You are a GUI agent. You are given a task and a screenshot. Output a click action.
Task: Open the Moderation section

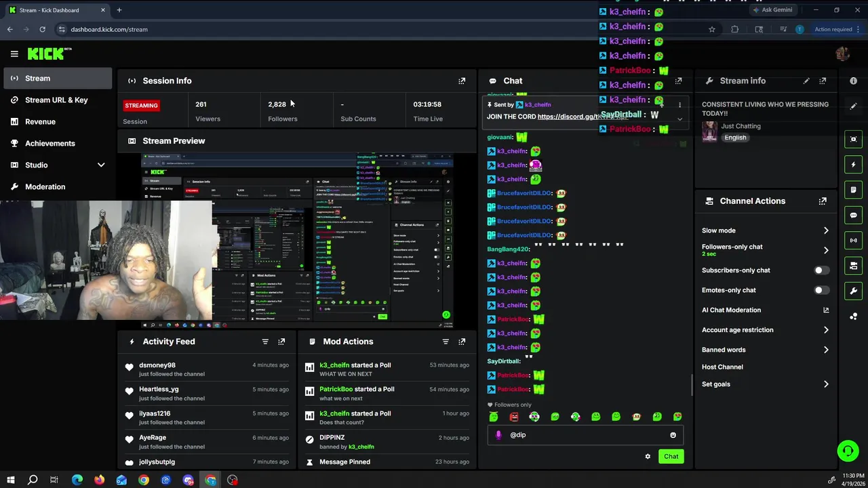point(58,186)
